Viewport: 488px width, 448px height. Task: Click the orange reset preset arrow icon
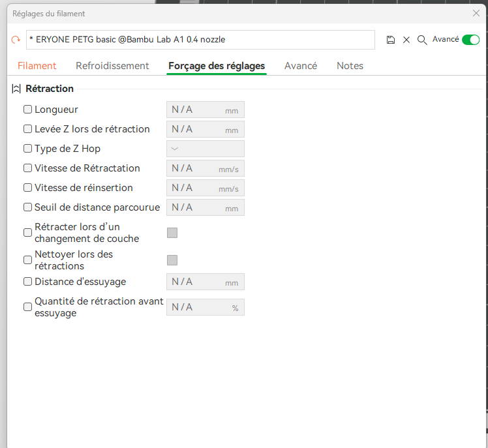pyautogui.click(x=16, y=40)
